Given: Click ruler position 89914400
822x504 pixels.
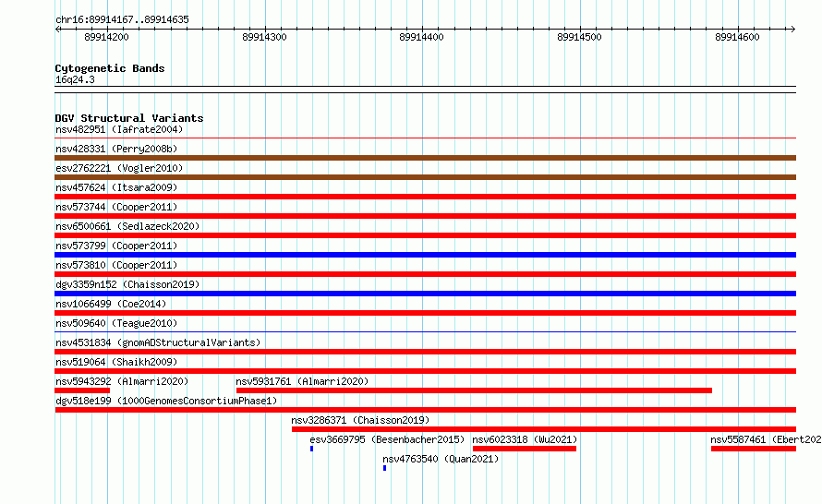Looking at the screenshot, I should [x=421, y=37].
